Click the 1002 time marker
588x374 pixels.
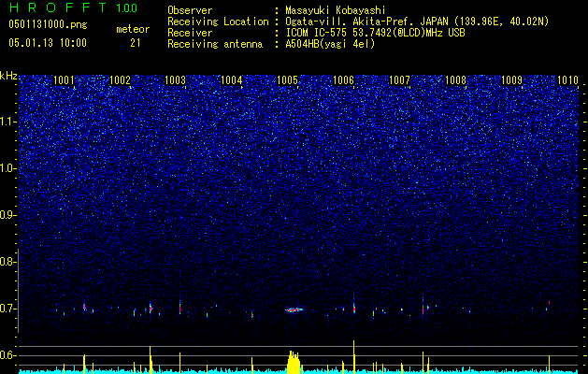click(120, 80)
